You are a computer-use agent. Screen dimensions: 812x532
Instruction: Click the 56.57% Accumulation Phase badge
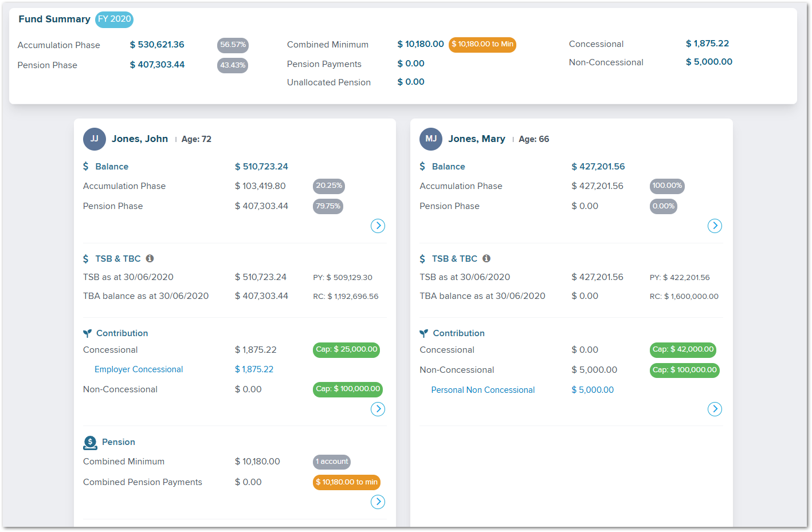pyautogui.click(x=233, y=45)
